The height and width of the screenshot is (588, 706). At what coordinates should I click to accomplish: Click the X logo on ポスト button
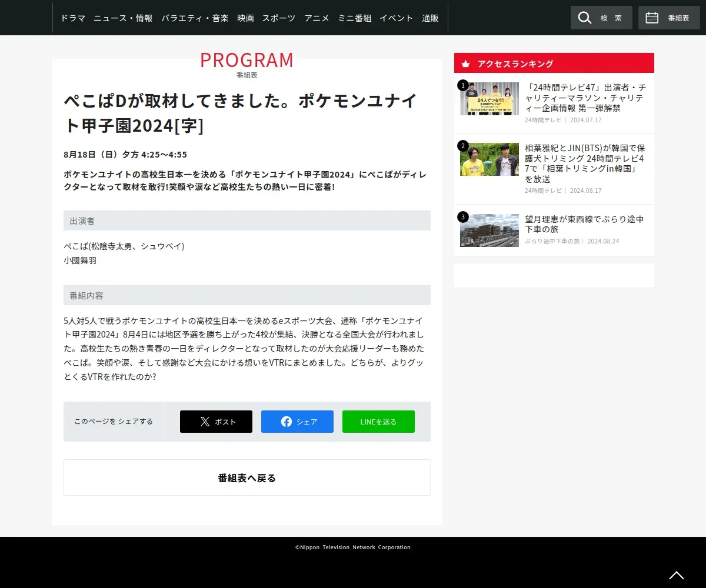click(205, 422)
